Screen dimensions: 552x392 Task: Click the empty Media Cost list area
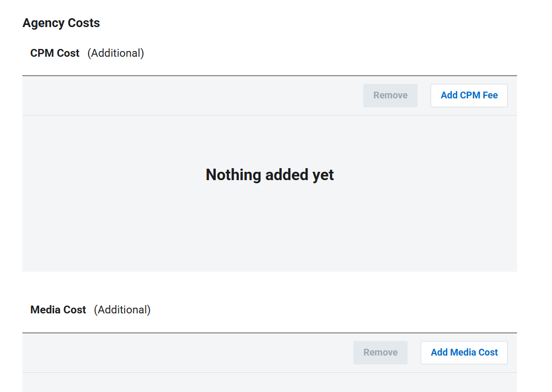(269, 383)
